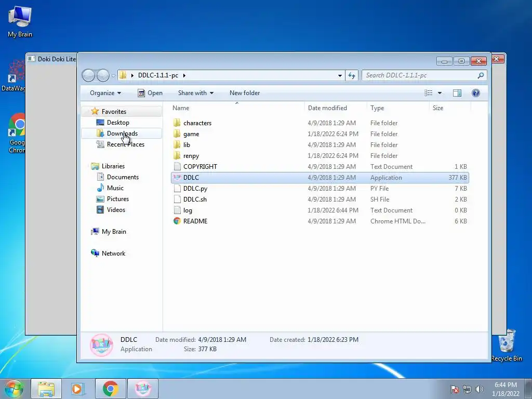Select the DDLC.py file
Image resolution: width=532 pixels, height=399 pixels.
coord(195,188)
